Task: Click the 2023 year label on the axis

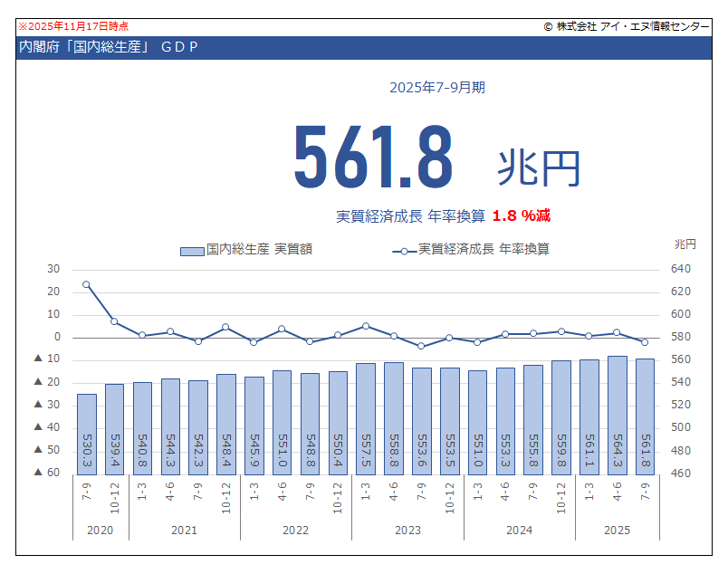Action: [x=407, y=530]
